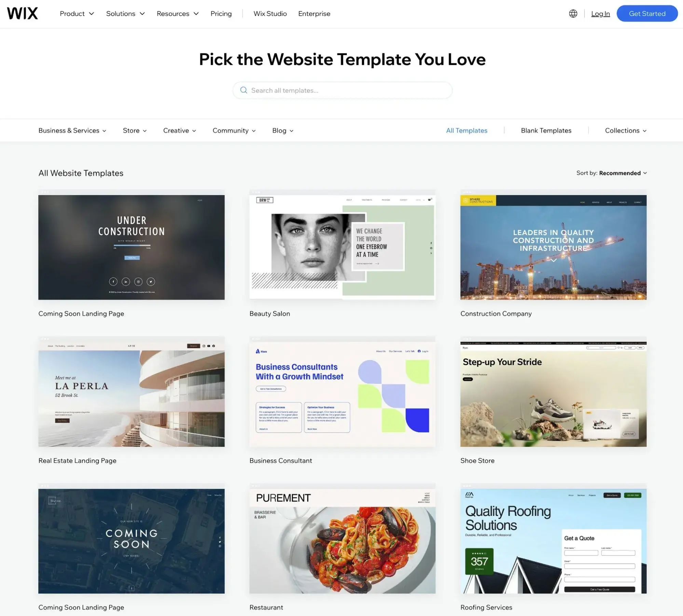The width and height of the screenshot is (683, 616).
Task: Expand the Community category dropdown
Action: [x=234, y=130]
